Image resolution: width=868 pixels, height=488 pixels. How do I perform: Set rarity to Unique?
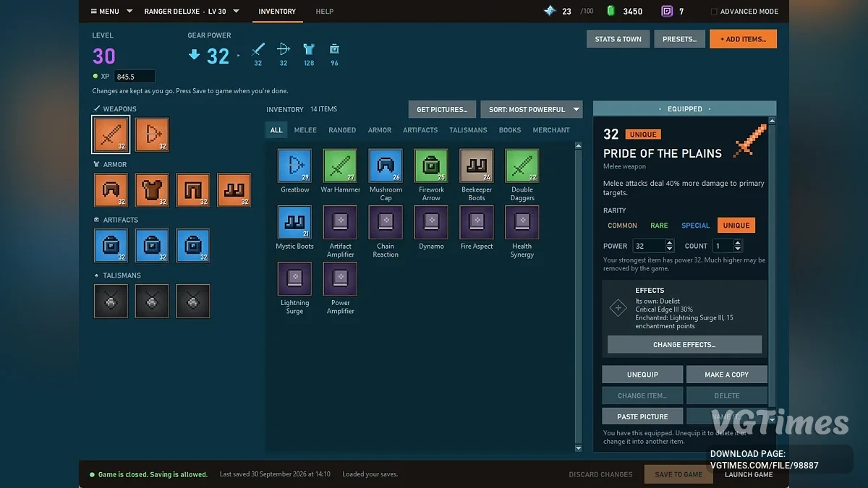click(736, 226)
